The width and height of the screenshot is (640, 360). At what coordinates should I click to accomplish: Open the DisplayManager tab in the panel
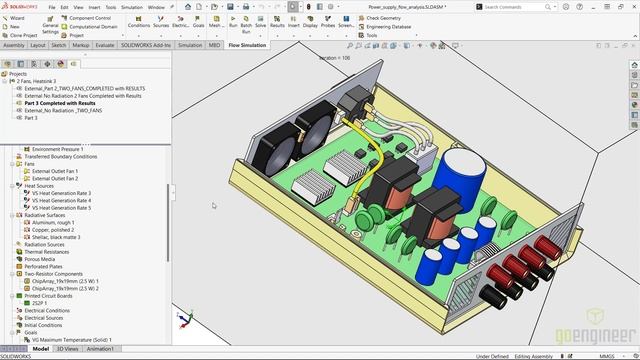tap(61, 64)
